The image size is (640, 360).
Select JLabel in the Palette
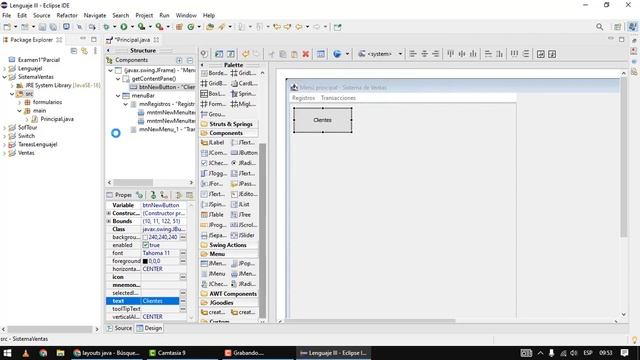(x=213, y=142)
